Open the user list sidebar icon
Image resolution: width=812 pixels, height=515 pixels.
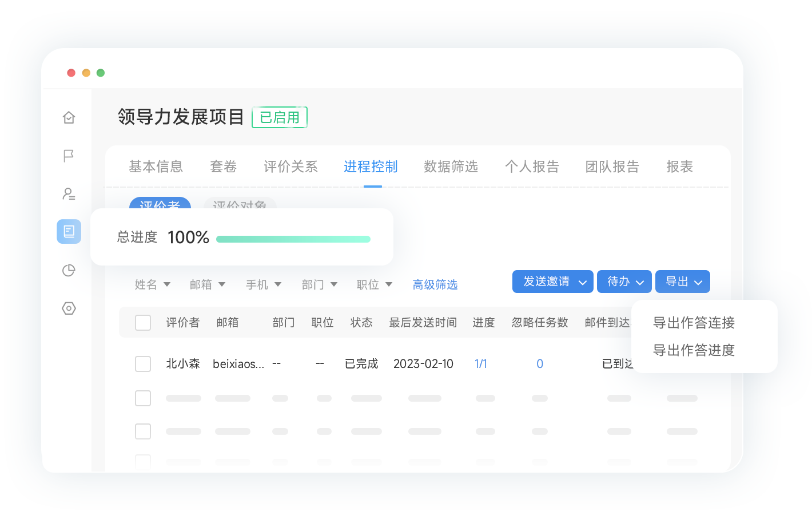69,194
